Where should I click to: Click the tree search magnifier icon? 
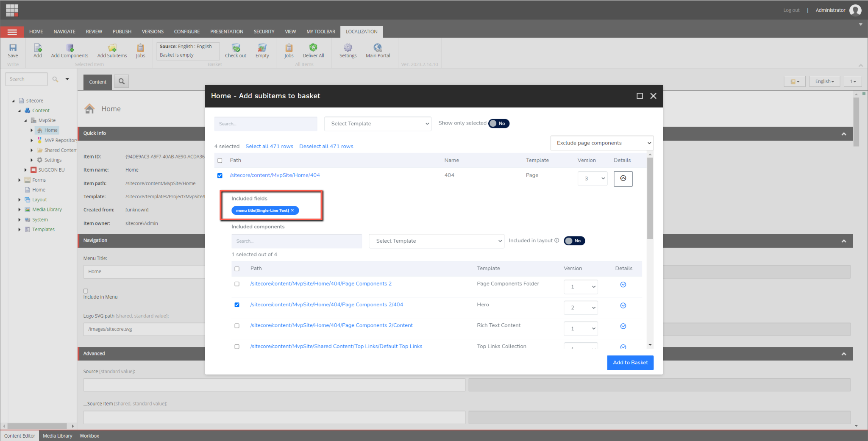[x=55, y=79]
